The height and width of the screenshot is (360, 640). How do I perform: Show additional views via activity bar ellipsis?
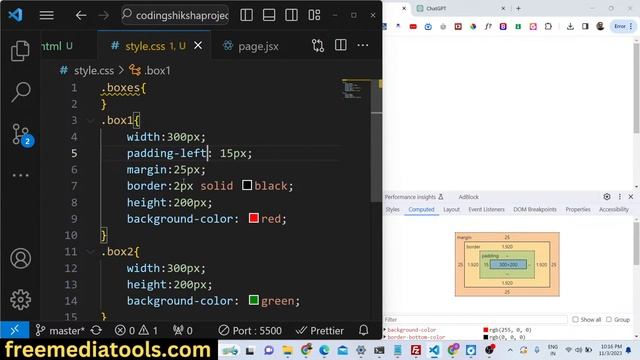pos(20,176)
